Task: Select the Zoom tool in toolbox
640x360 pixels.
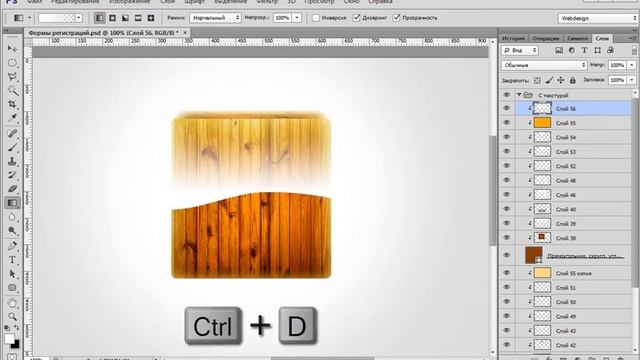Action: (12, 317)
